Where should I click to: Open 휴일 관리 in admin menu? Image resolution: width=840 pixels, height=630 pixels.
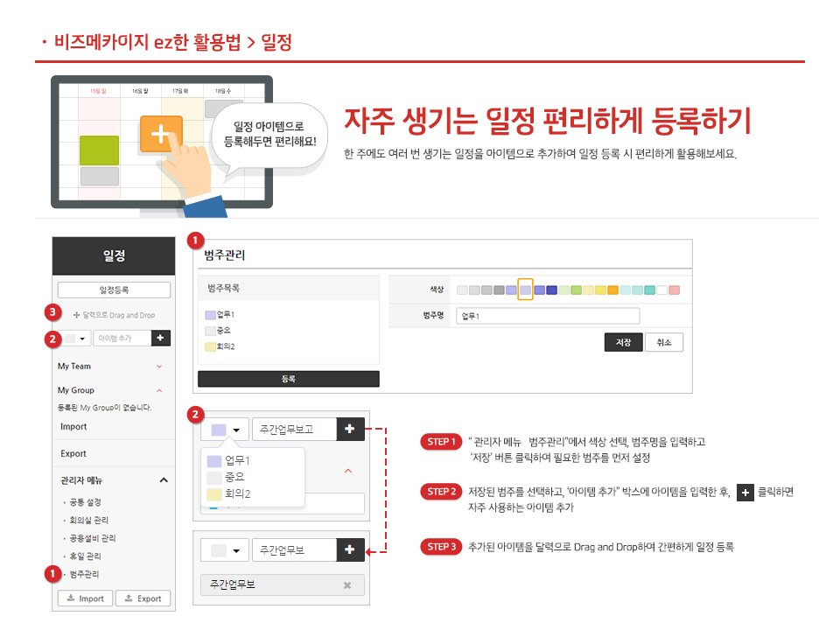tap(85, 556)
